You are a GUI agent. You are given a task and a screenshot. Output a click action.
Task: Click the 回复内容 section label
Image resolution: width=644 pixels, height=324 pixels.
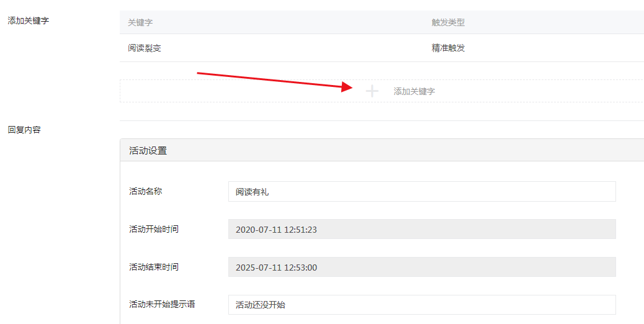[x=24, y=130]
